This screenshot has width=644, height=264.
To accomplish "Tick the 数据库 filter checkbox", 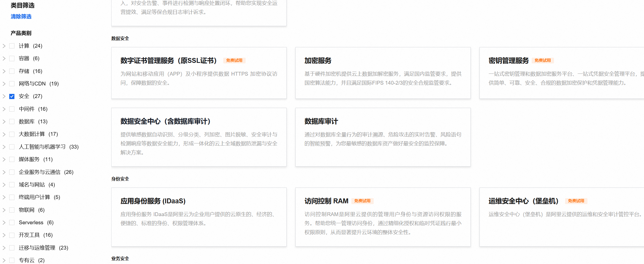I will click(x=12, y=122).
